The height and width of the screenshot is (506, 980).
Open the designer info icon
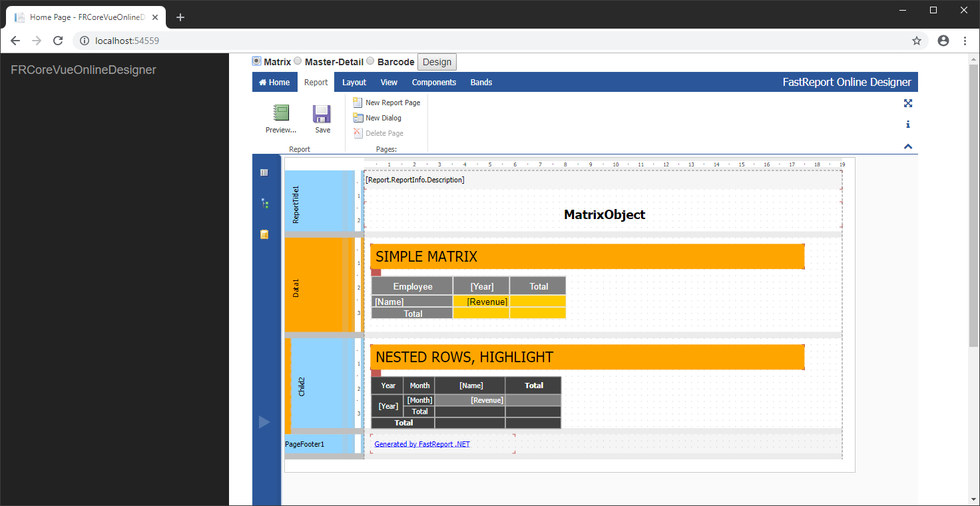(x=908, y=125)
